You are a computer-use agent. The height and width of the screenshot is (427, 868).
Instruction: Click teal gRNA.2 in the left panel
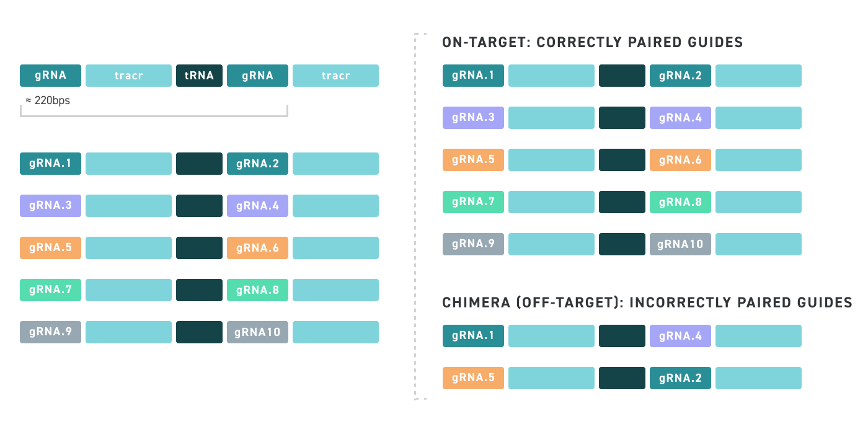(257, 164)
